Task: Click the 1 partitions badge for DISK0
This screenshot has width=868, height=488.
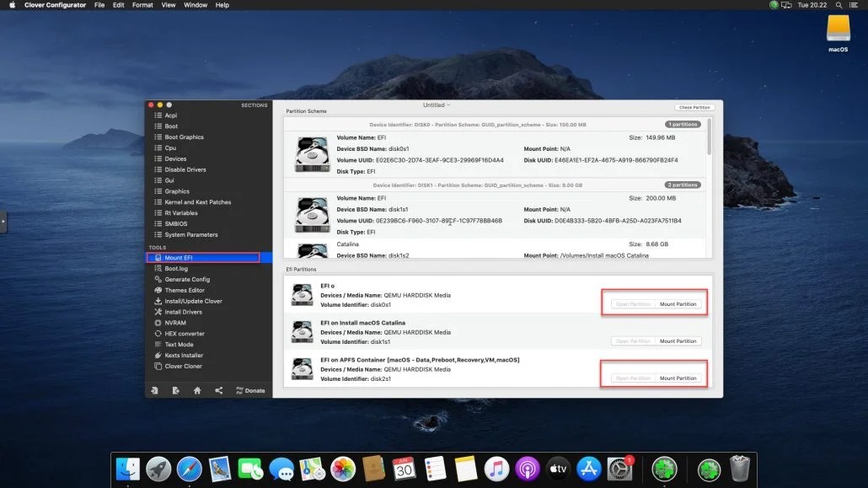Action: (x=683, y=124)
